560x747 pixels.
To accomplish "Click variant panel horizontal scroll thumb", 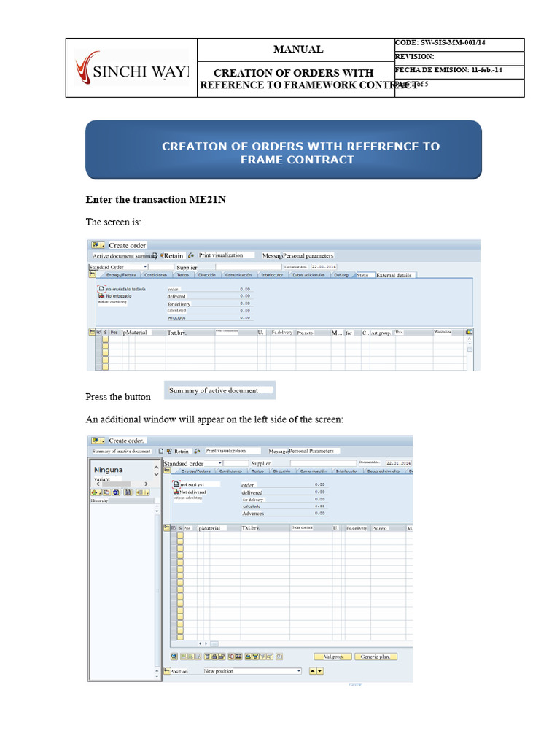I will click(116, 484).
